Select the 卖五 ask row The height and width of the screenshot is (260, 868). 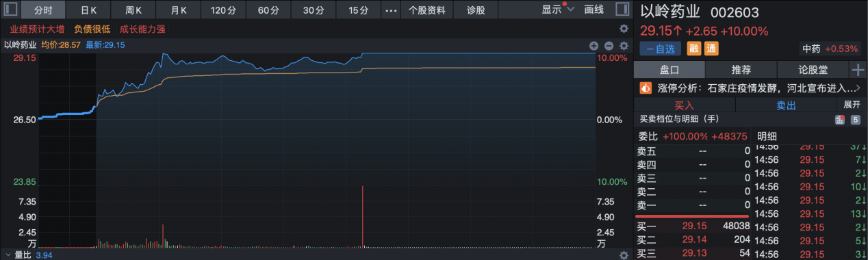[x=693, y=151]
